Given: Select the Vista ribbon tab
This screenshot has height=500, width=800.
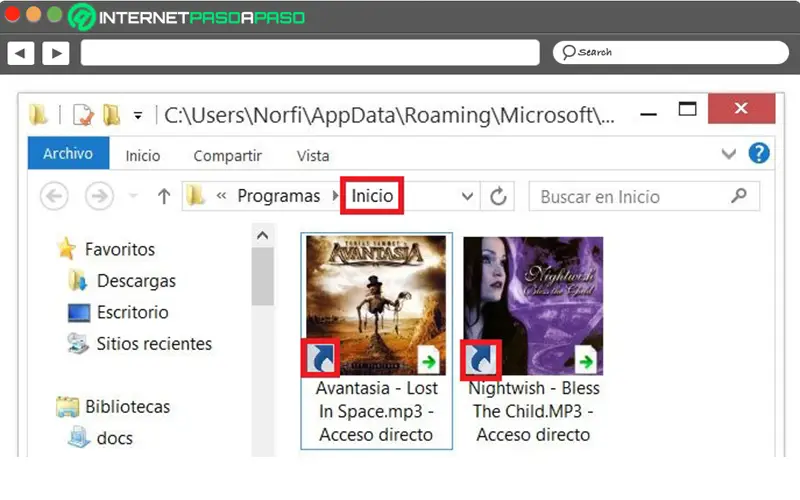Looking at the screenshot, I should pyautogui.click(x=313, y=156).
